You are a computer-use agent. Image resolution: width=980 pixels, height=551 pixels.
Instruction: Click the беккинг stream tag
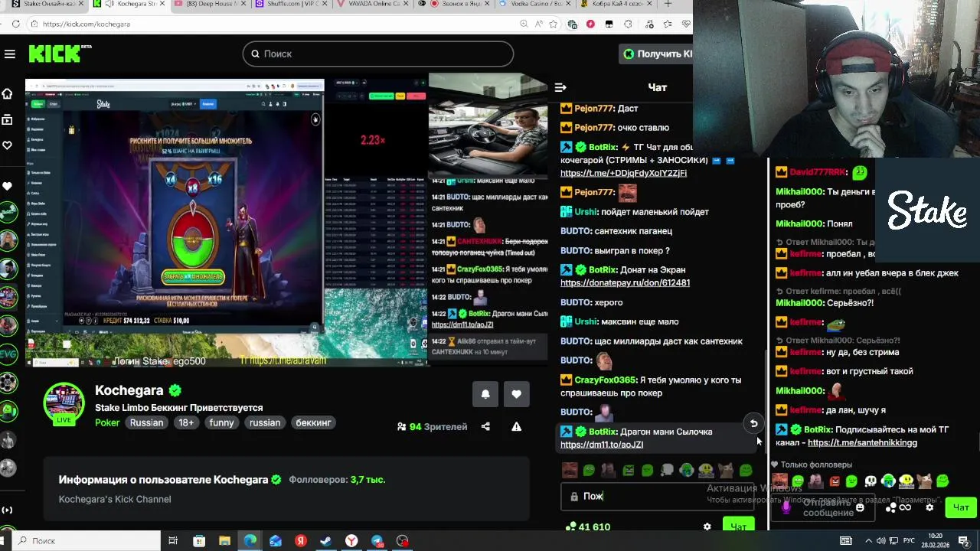coord(314,422)
